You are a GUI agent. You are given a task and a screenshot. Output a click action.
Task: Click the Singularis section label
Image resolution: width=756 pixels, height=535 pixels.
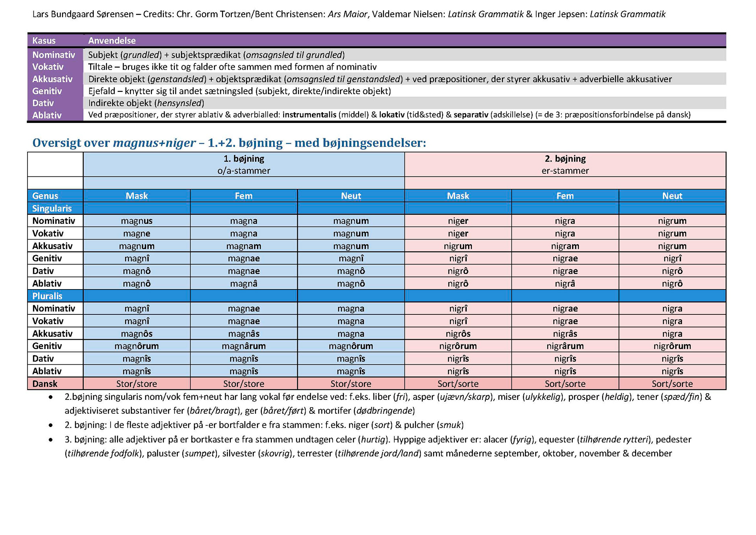click(x=52, y=208)
